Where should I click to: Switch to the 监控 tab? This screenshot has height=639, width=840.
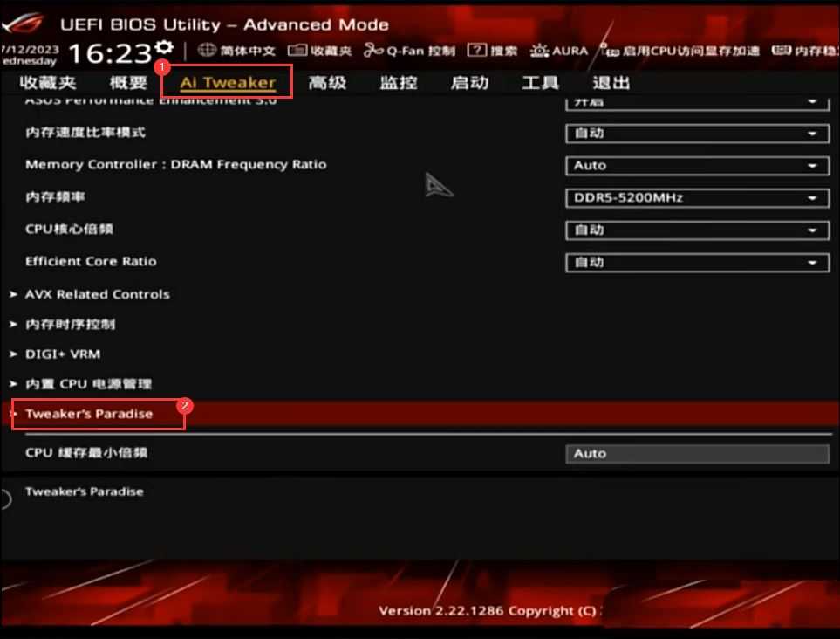(399, 83)
